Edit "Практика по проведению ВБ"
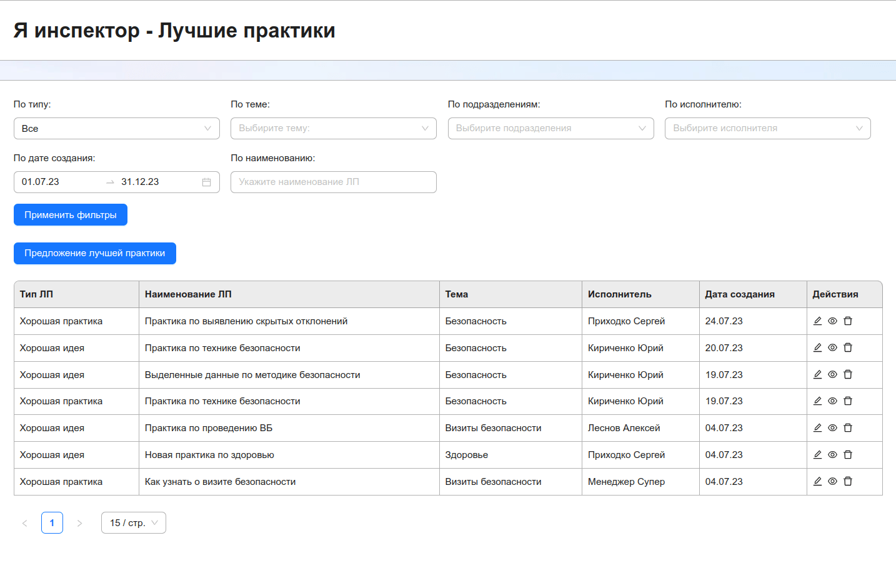This screenshot has height=588, width=896. click(x=817, y=428)
